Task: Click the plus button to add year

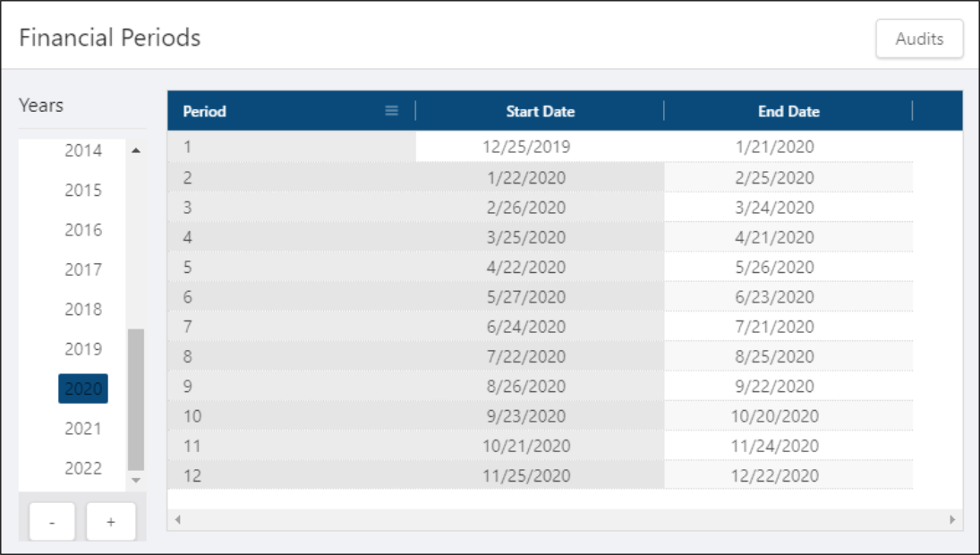Action: tap(111, 522)
